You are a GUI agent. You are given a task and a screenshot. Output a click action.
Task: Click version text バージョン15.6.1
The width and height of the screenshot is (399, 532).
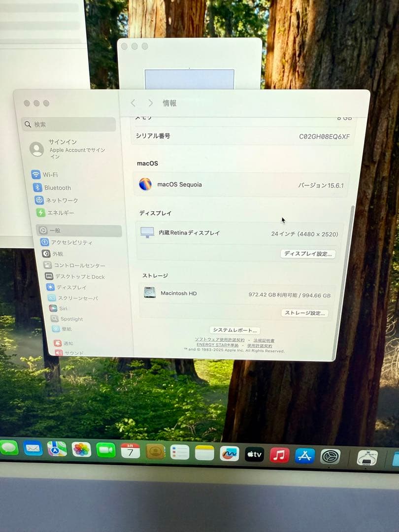click(321, 185)
